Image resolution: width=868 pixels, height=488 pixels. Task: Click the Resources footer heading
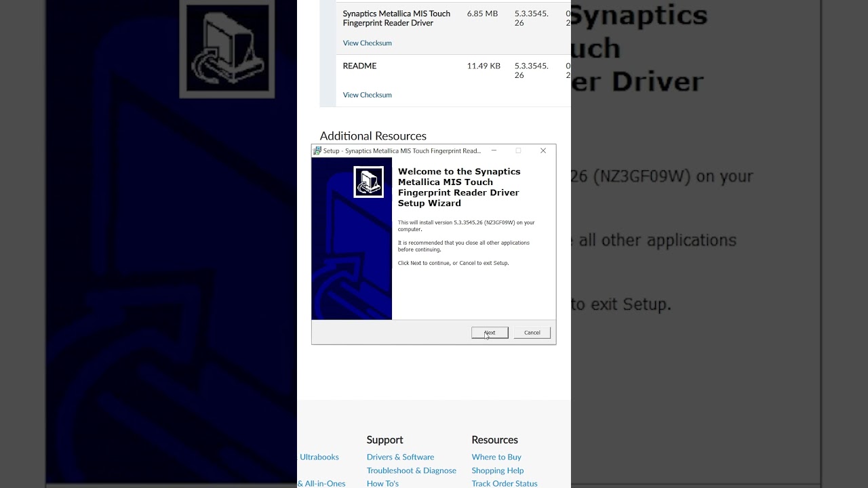pos(494,440)
